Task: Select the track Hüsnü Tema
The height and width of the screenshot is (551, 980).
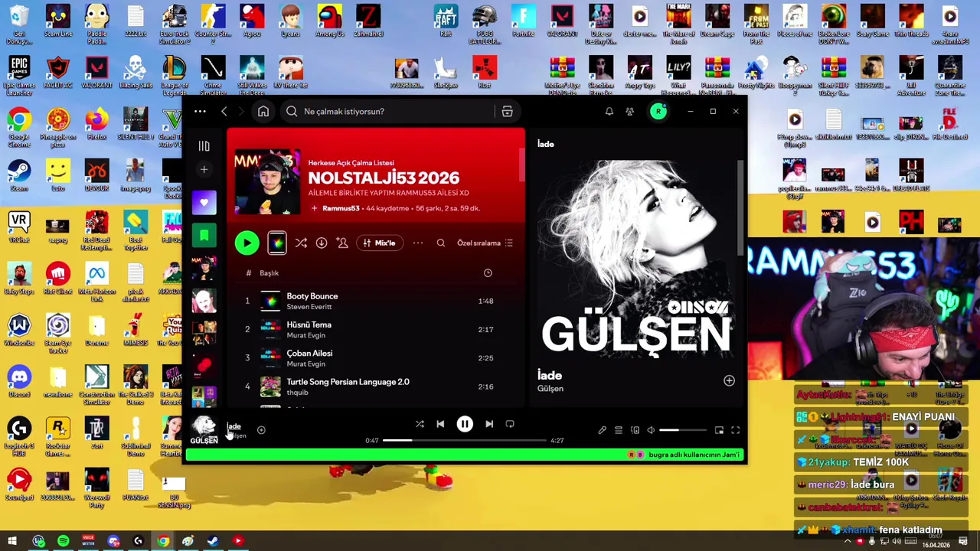Action: point(309,324)
